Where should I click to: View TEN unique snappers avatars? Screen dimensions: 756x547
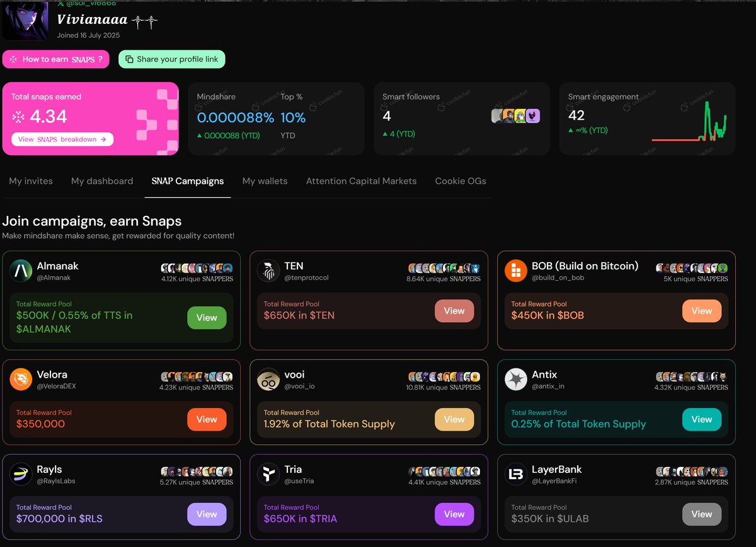(x=444, y=268)
